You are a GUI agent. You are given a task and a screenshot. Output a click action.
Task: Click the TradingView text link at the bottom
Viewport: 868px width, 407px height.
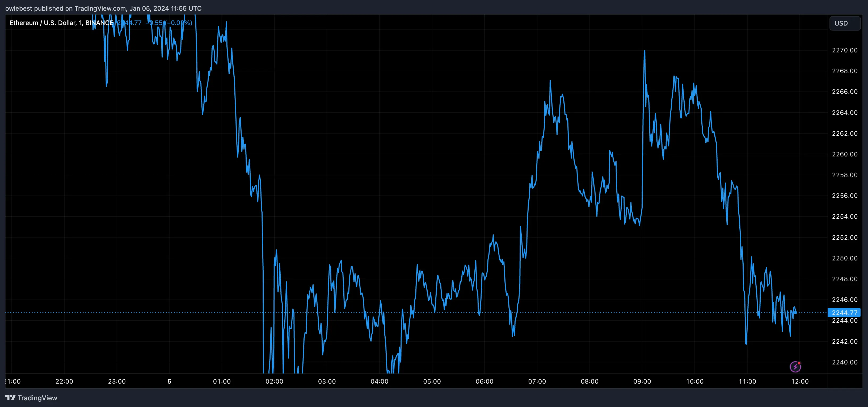[x=37, y=398]
